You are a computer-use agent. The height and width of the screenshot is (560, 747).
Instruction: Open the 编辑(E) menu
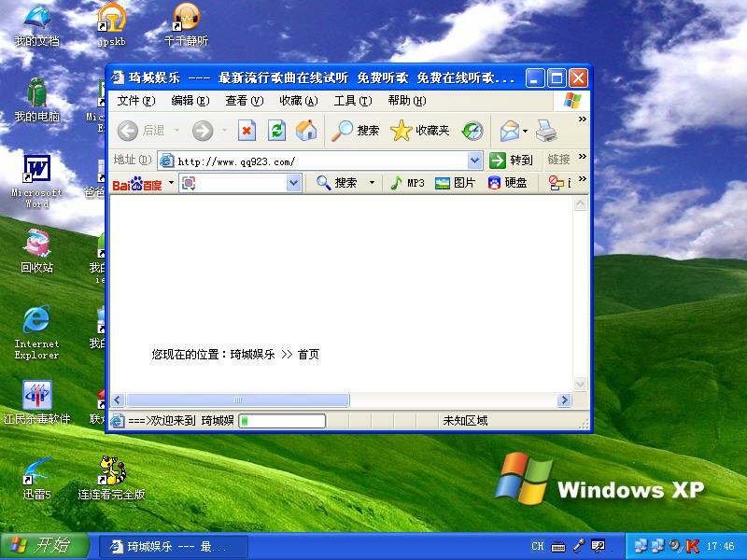(190, 101)
